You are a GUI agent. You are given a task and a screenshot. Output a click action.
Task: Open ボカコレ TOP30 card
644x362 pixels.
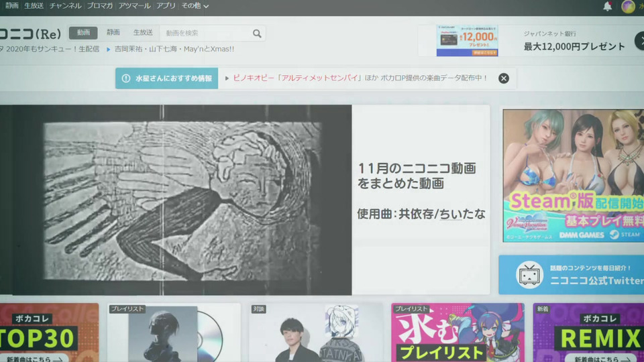[x=49, y=333]
